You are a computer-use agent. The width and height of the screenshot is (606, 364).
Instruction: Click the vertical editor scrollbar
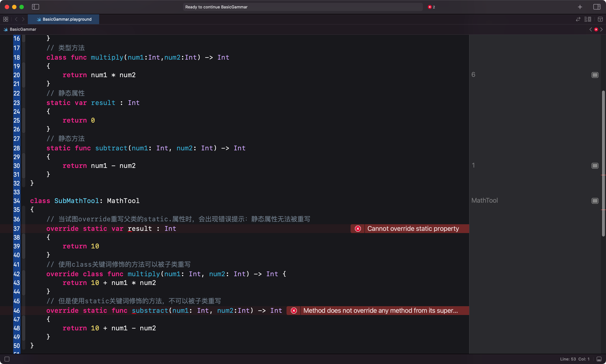[603, 163]
